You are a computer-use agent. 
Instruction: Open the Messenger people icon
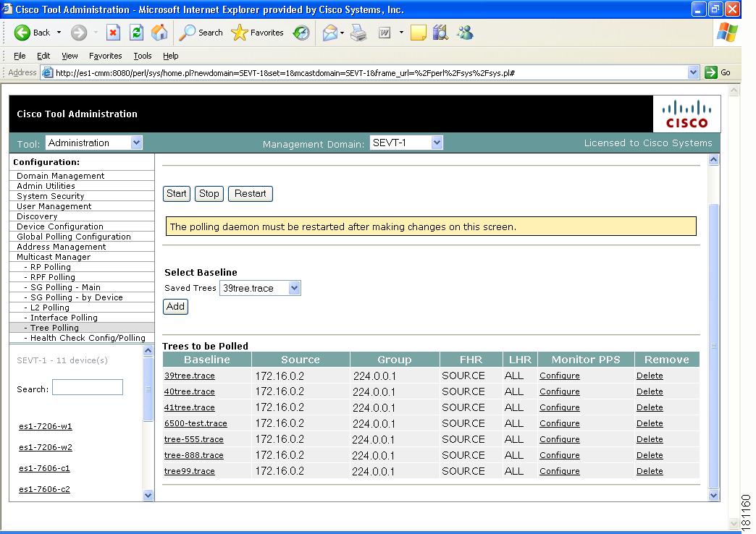pos(465,33)
